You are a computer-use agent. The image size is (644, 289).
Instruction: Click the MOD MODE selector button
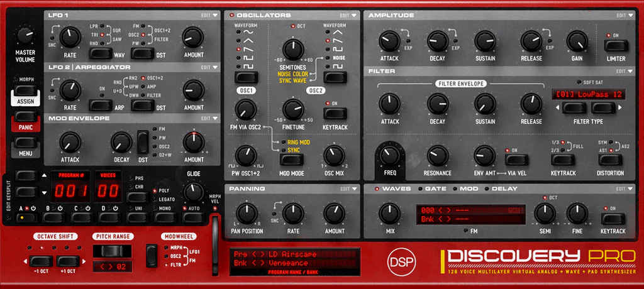(292, 160)
